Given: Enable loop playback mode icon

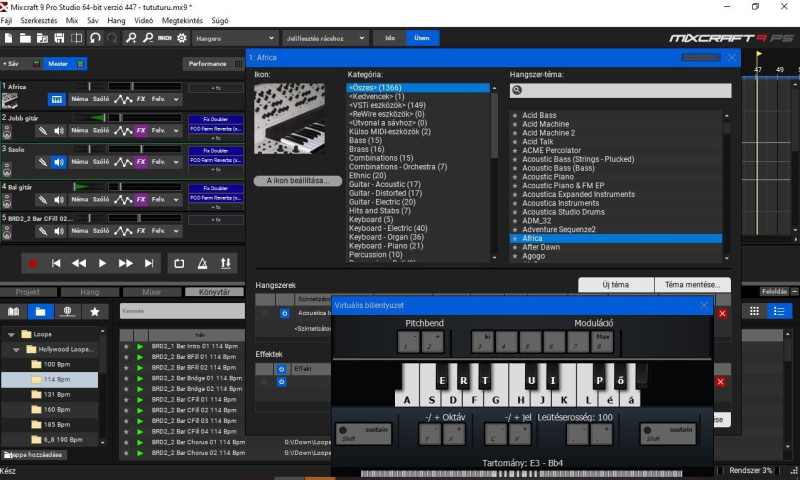Looking at the screenshot, I should (179, 263).
